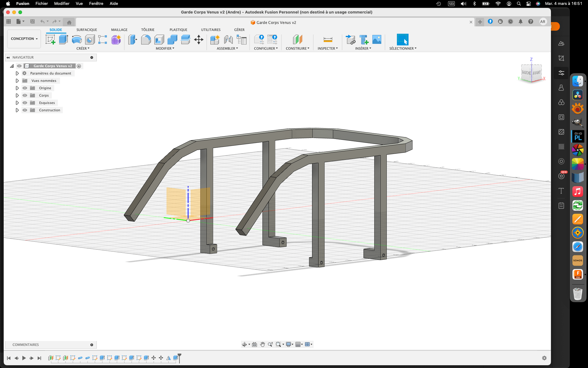Select the Create Sketch tool

click(x=50, y=40)
